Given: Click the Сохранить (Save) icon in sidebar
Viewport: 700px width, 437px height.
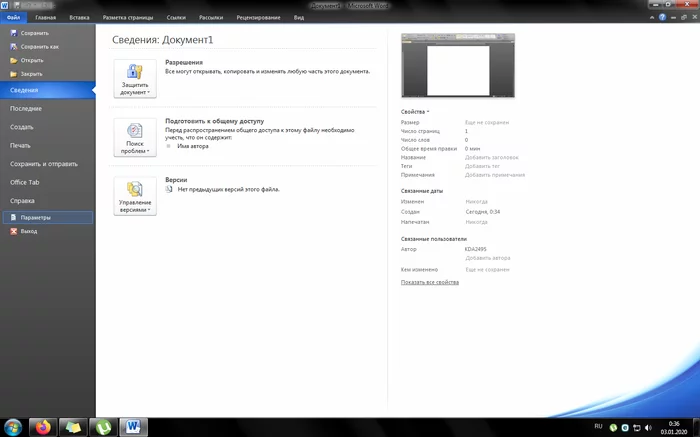Looking at the screenshot, I should [13, 33].
